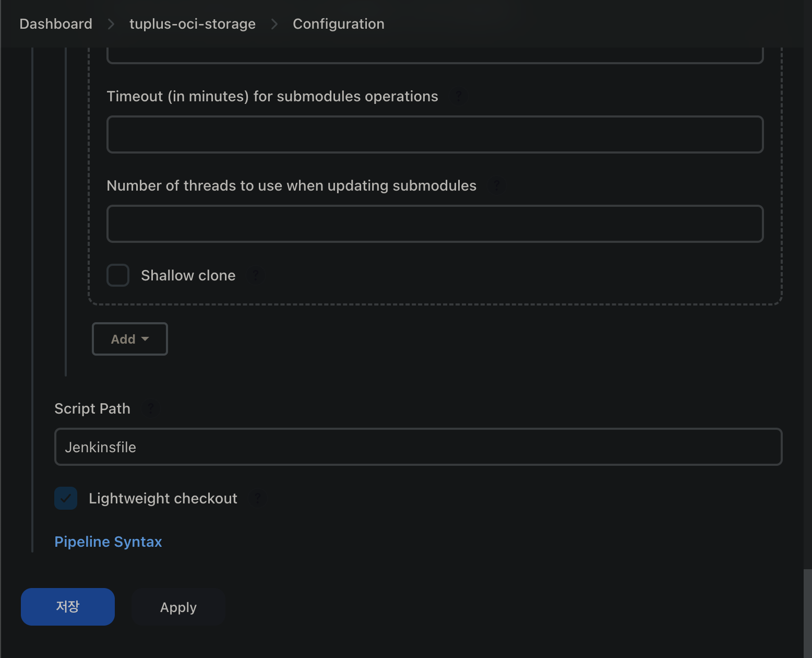
Task: Click the Apply button
Action: click(178, 607)
